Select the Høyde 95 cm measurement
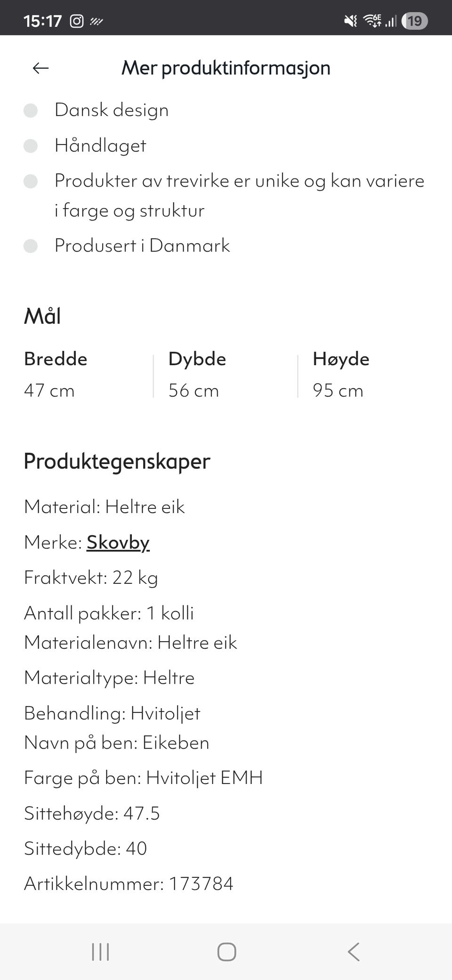 (x=338, y=390)
